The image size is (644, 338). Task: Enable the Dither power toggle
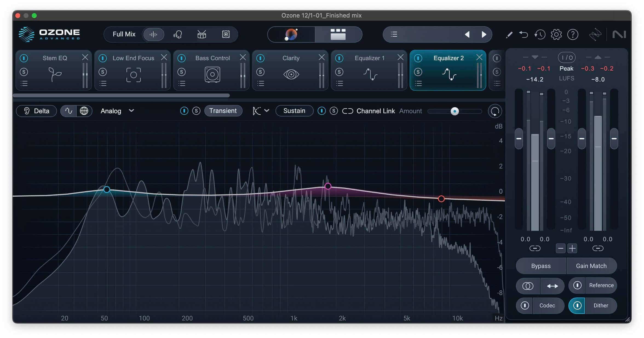pos(577,305)
